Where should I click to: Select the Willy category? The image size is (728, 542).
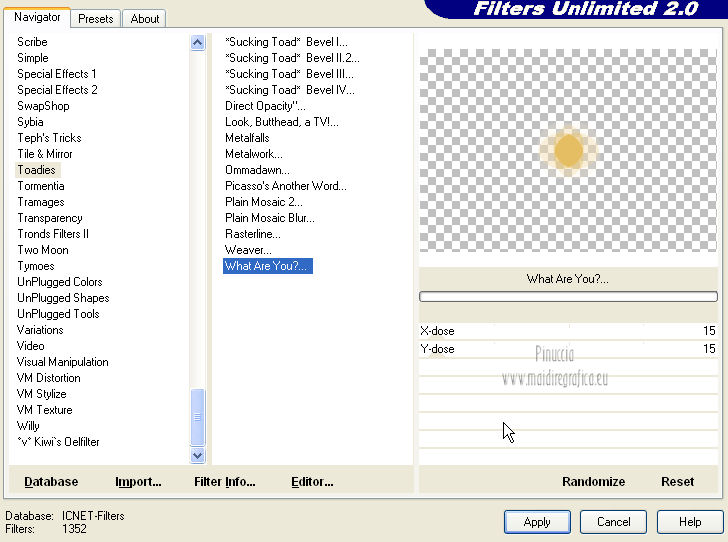click(x=28, y=426)
